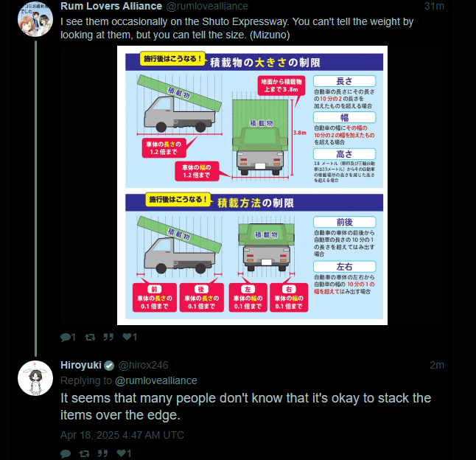Open the @hirox246 handle link

144,365
